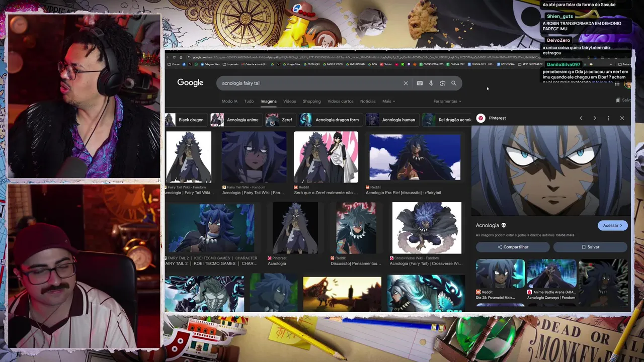
Task: Select the Imagens tab
Action: tap(268, 101)
